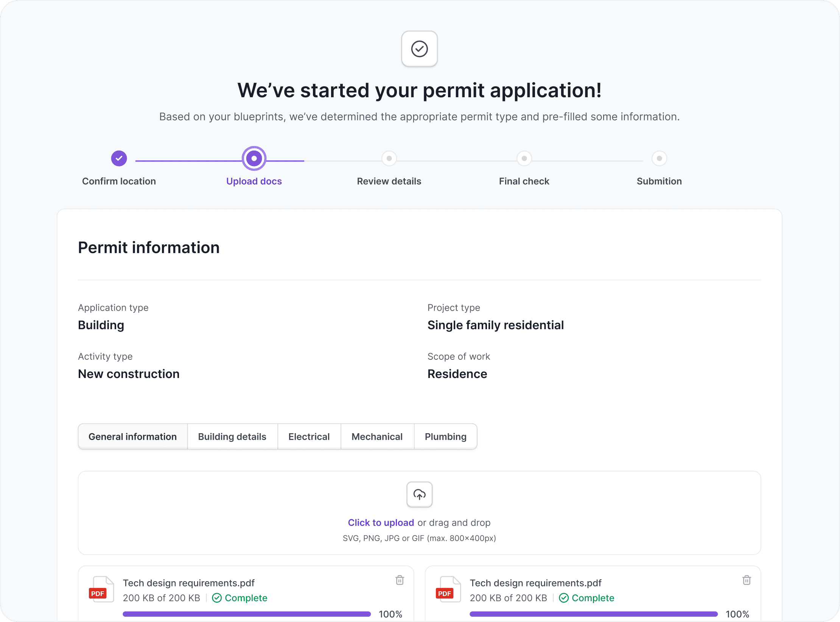
Task: Click the Final check step indicator
Action: (524, 159)
